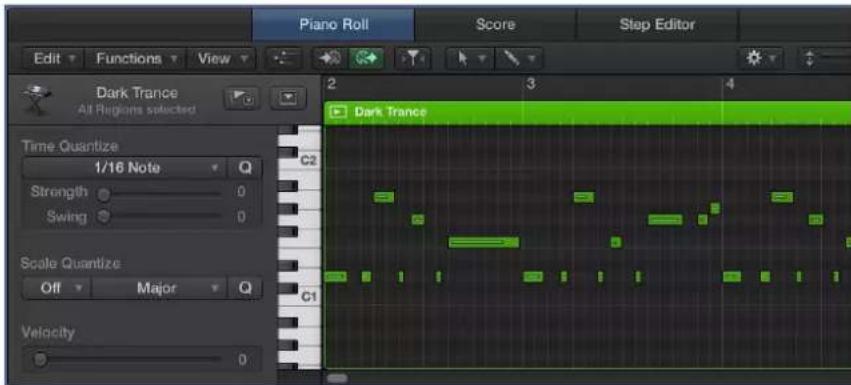The width and height of the screenshot is (851, 385).
Task: Select the long note in bar 2
Action: pyautogui.click(x=484, y=242)
